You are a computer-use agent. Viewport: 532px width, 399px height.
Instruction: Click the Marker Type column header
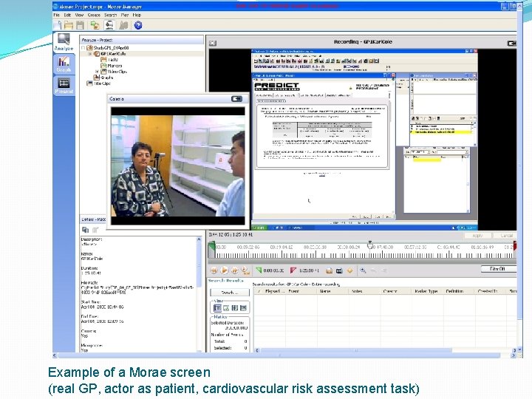pos(427,291)
